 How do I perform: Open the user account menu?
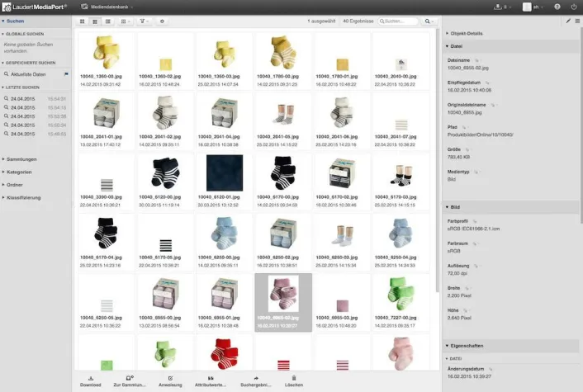coord(533,7)
